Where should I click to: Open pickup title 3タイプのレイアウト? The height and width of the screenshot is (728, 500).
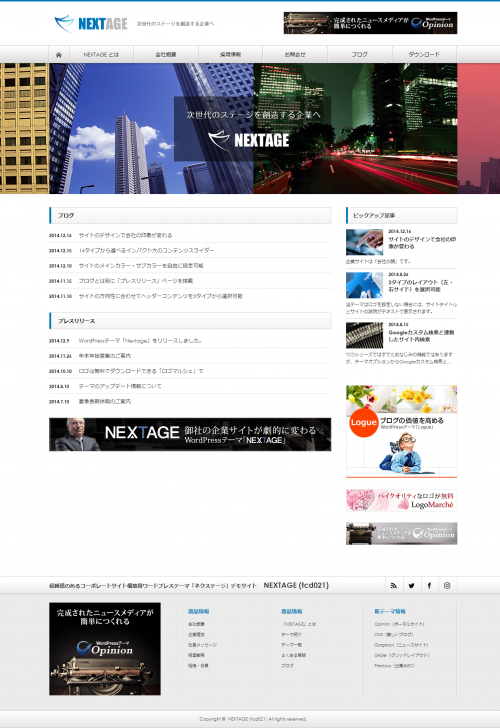(421, 286)
